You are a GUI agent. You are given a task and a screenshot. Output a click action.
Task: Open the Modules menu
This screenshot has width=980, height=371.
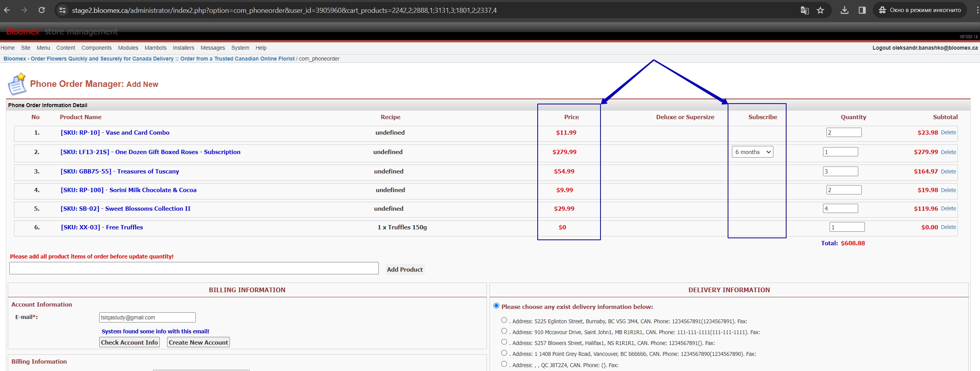pyautogui.click(x=128, y=48)
